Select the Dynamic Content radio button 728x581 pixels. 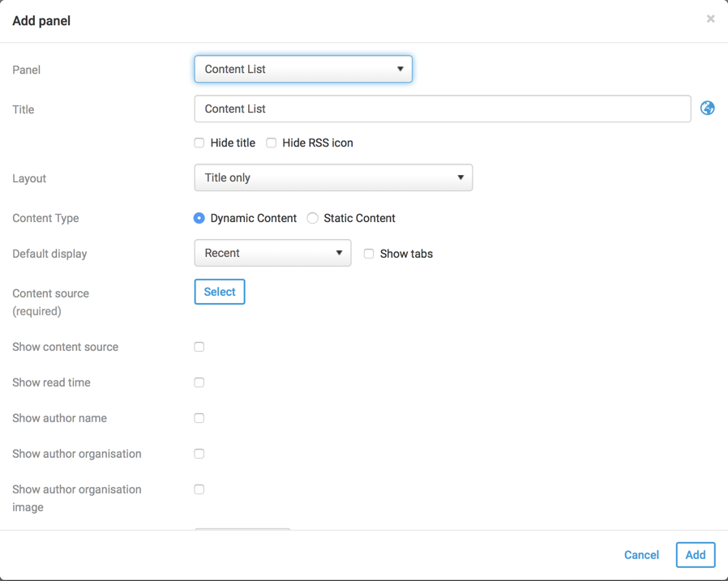coord(199,218)
